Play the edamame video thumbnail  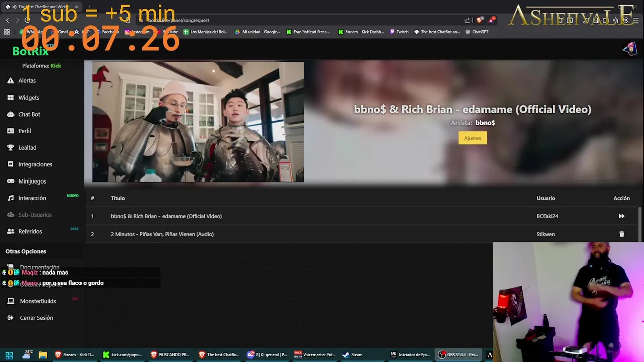tap(198, 122)
